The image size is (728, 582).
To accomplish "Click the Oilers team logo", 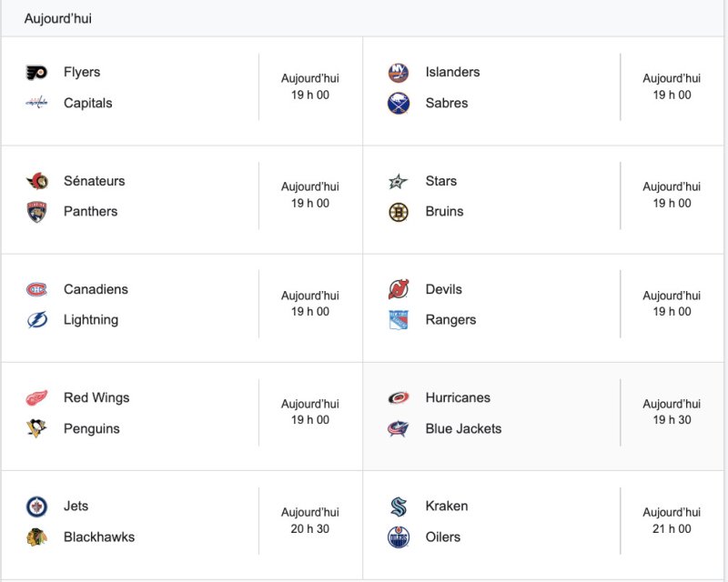I will tap(399, 537).
